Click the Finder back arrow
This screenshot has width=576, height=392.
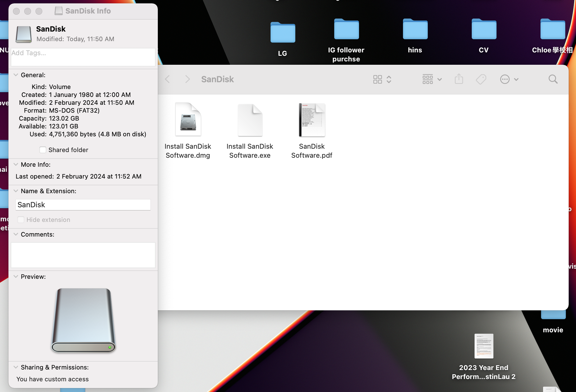point(167,79)
